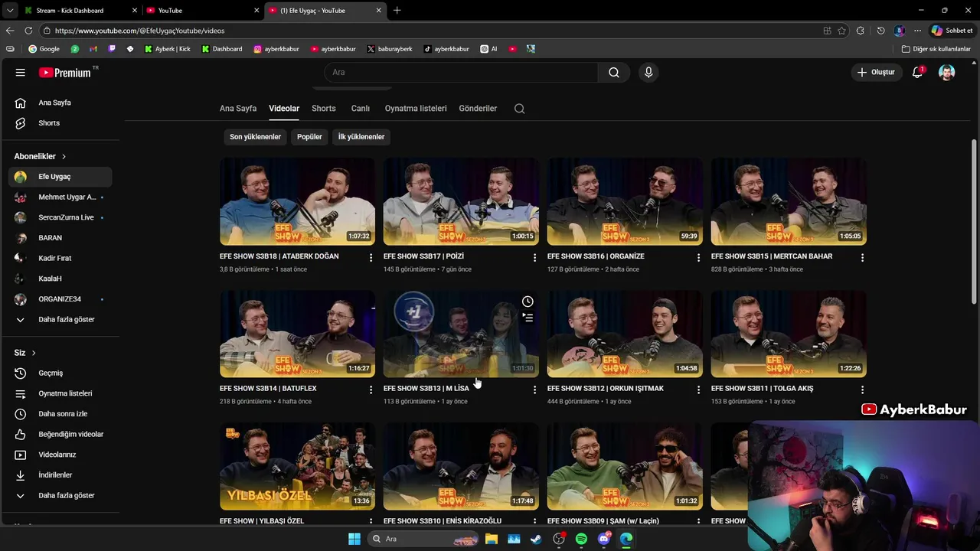The image size is (980, 551).
Task: Open Steam from the taskbar
Action: (536, 539)
